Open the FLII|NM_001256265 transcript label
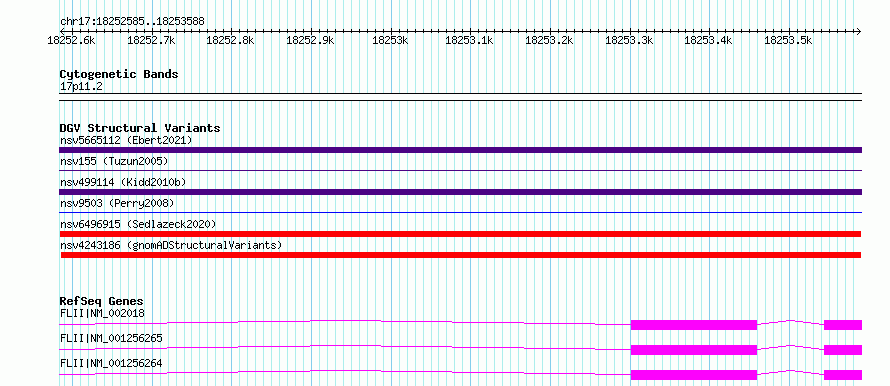890x386 pixels. click(x=111, y=338)
